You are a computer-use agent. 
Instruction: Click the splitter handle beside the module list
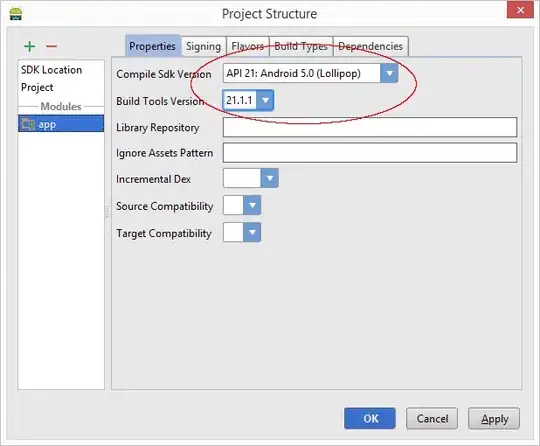[107, 211]
